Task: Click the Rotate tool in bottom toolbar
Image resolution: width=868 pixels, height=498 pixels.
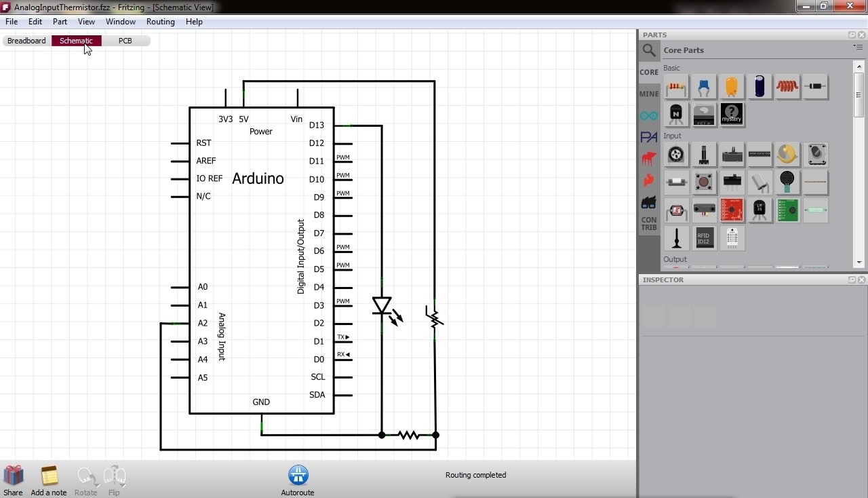Action: click(86, 480)
